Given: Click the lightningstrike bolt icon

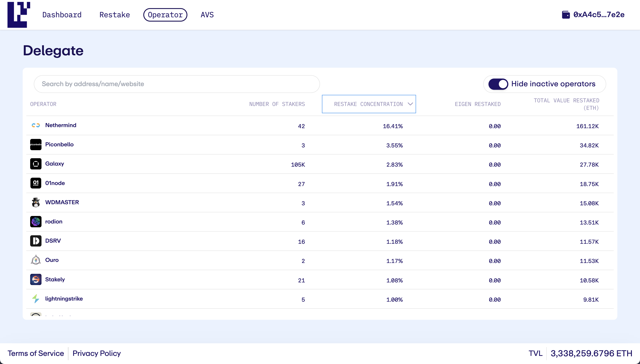Looking at the screenshot, I should (x=36, y=299).
